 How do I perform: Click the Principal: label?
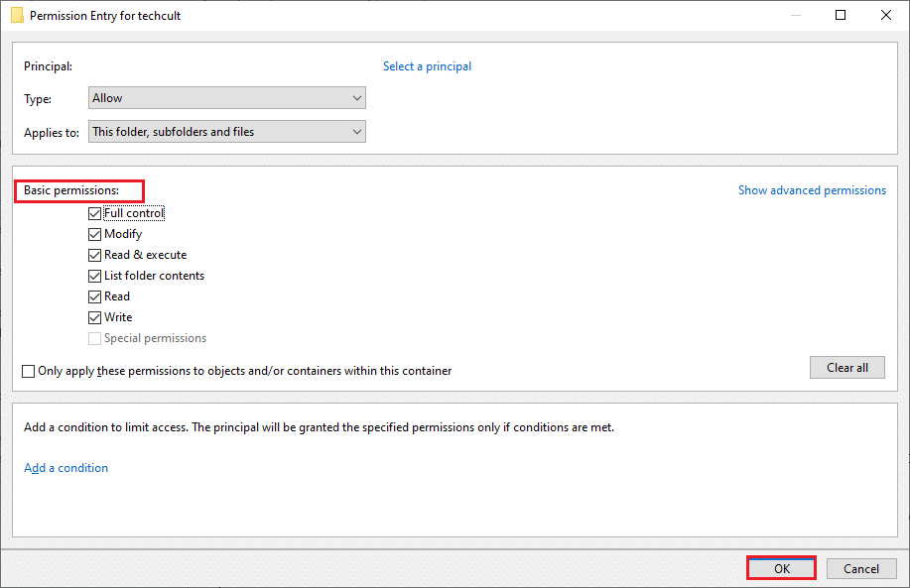click(x=49, y=66)
